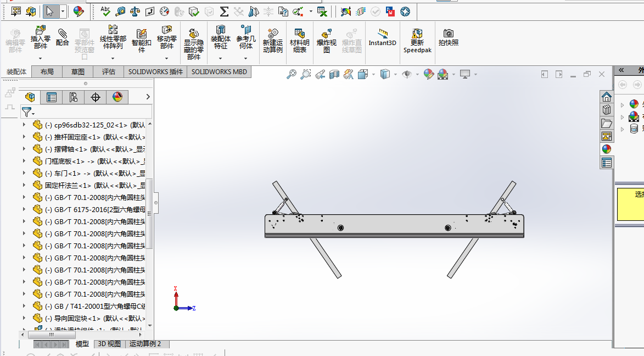
Task: Click Zoom to Area magnifier icon
Action: (x=306, y=74)
